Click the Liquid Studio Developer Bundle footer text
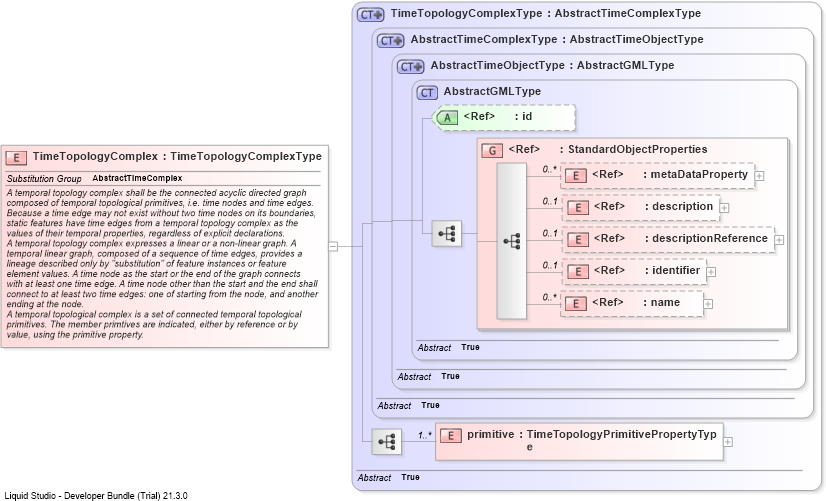This screenshot has width=826, height=501. pos(96,496)
